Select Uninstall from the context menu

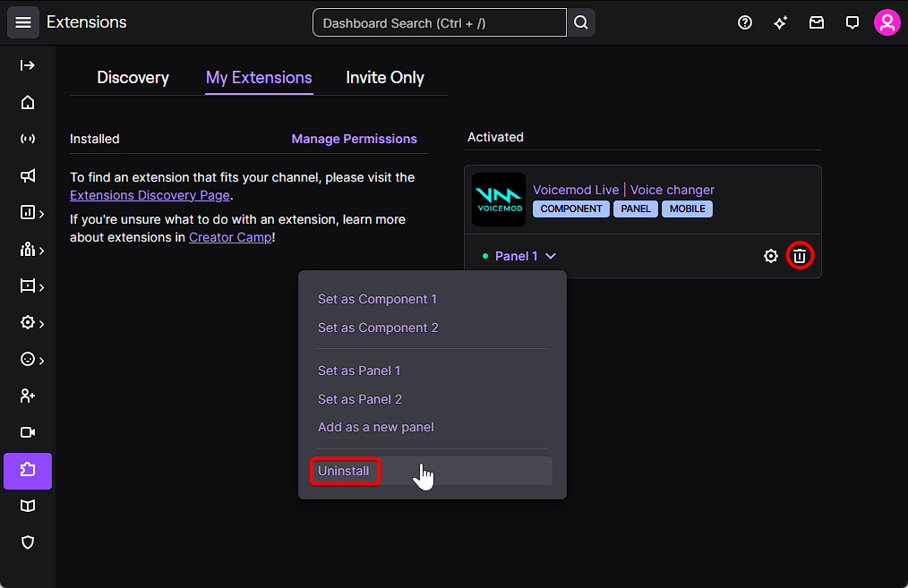pos(344,471)
